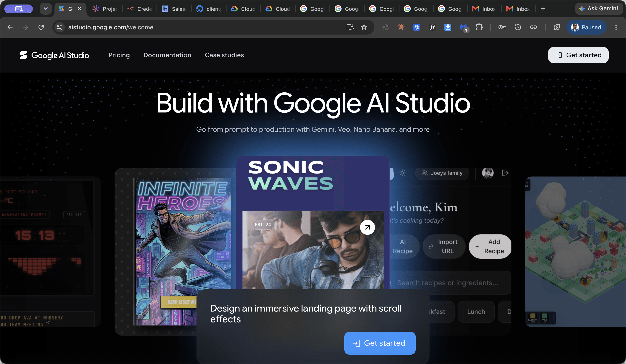This screenshot has height=364, width=626.
Task: Click the Paused profile button
Action: 586,27
